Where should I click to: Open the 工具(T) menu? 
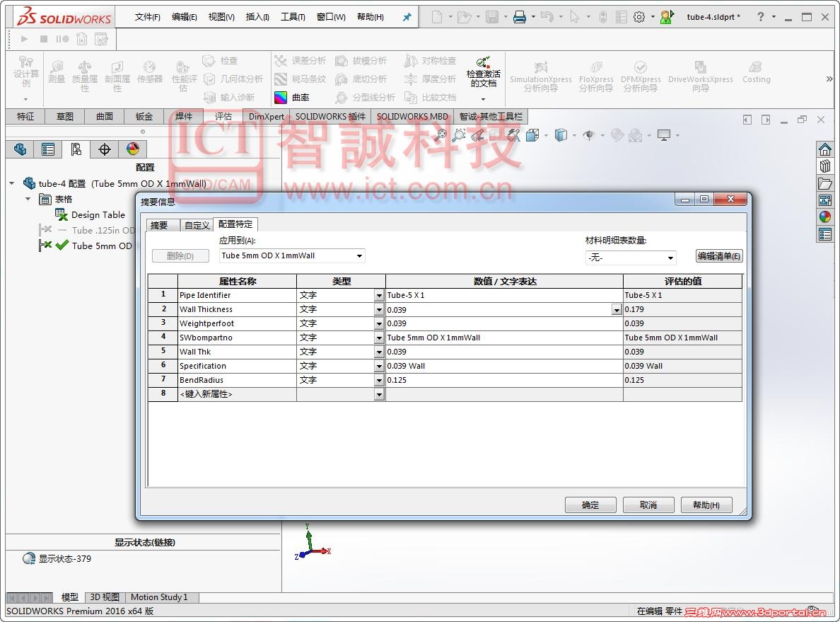tap(293, 17)
